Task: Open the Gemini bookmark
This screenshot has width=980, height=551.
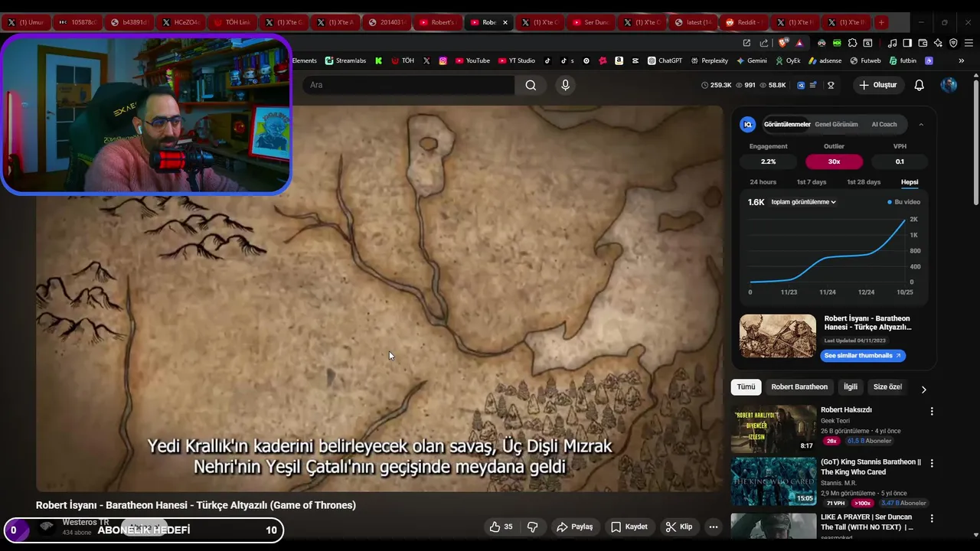Action: pos(751,60)
